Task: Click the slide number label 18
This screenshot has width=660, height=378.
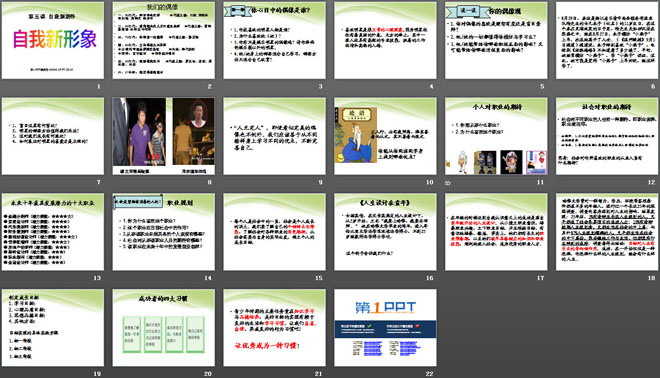Action: (x=652, y=278)
